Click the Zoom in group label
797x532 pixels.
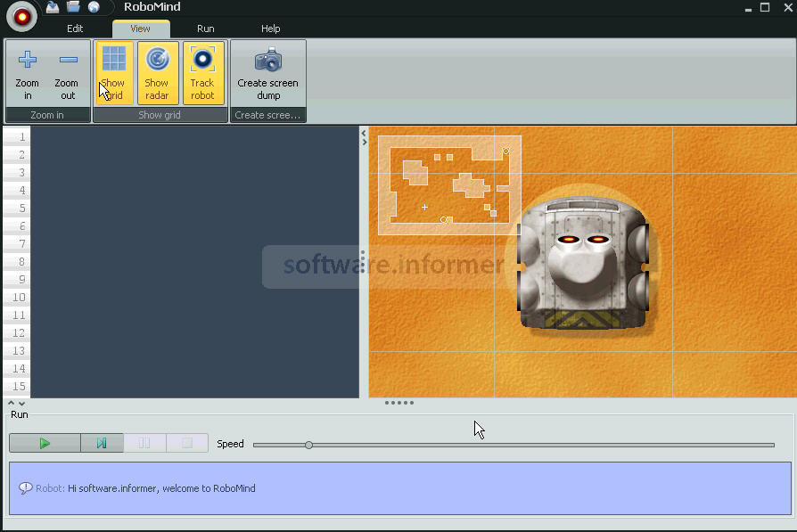pyautogui.click(x=47, y=115)
